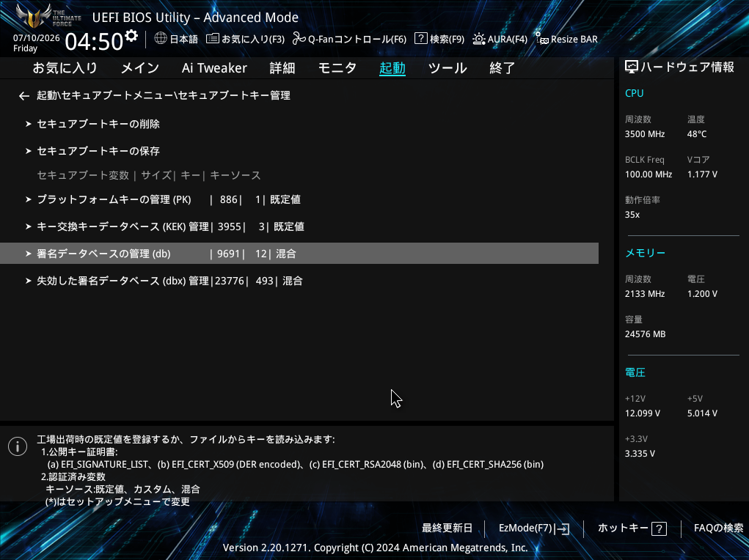Screen dimensions: 749x560
Task: Open お気に入り(F3) favorites list icon
Action: coord(213,38)
